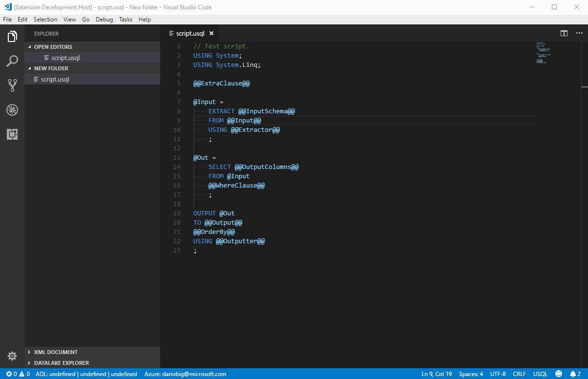Image resolution: width=588 pixels, height=379 pixels.
Task: Open the Extensions view icon
Action: coord(12,134)
